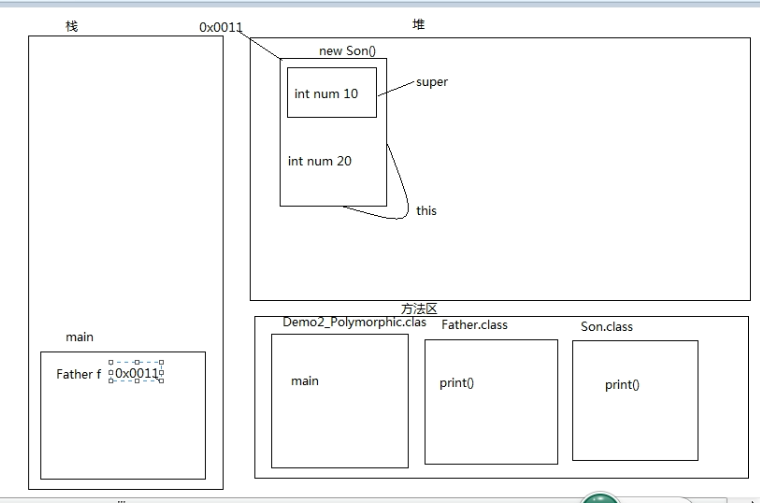Click the top-left selection handle of 0x0011 box

click(x=111, y=362)
